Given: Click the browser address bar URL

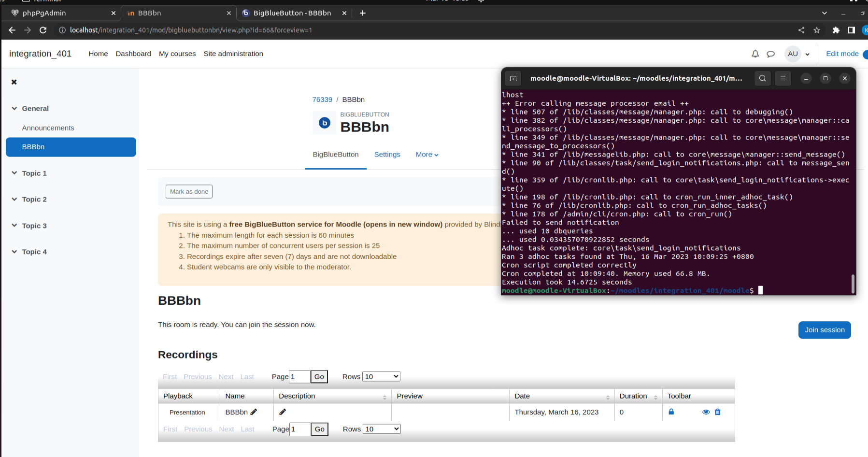Looking at the screenshot, I should pos(191,30).
